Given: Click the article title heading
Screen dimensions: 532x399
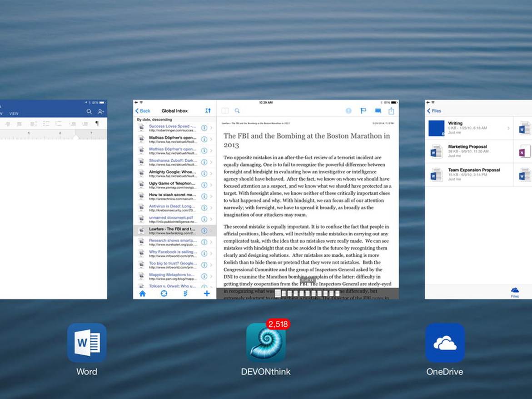Looking at the screenshot, I should 307,140.
